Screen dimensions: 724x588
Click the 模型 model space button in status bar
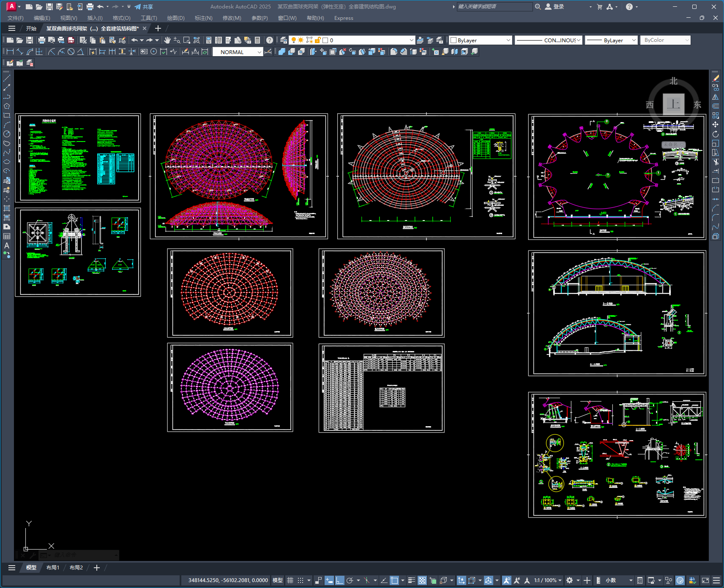click(278, 580)
